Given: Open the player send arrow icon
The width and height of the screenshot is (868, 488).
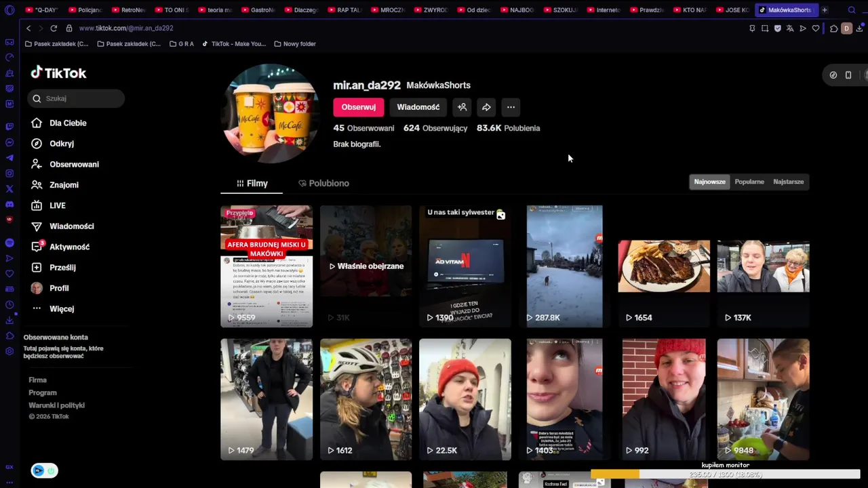Looking at the screenshot, I should click(x=803, y=28).
